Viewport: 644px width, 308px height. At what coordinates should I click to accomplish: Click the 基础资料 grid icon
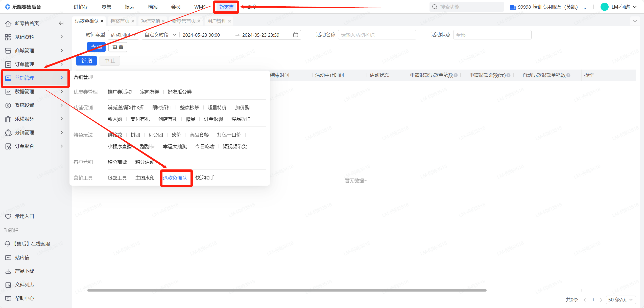point(8,37)
